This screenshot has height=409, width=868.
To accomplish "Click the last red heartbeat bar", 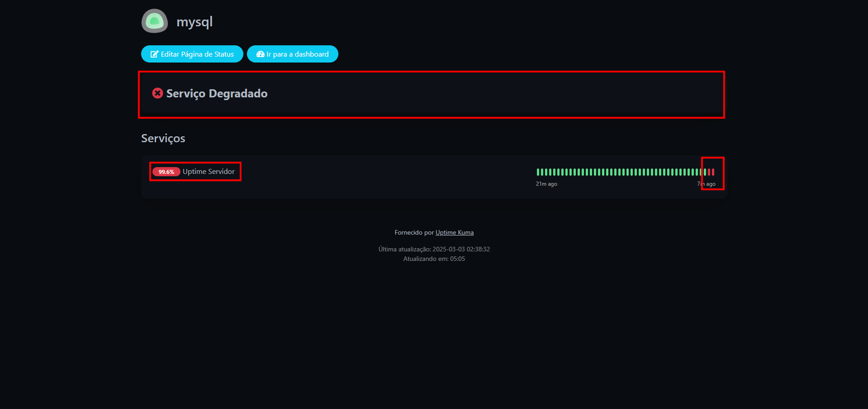I will 713,172.
